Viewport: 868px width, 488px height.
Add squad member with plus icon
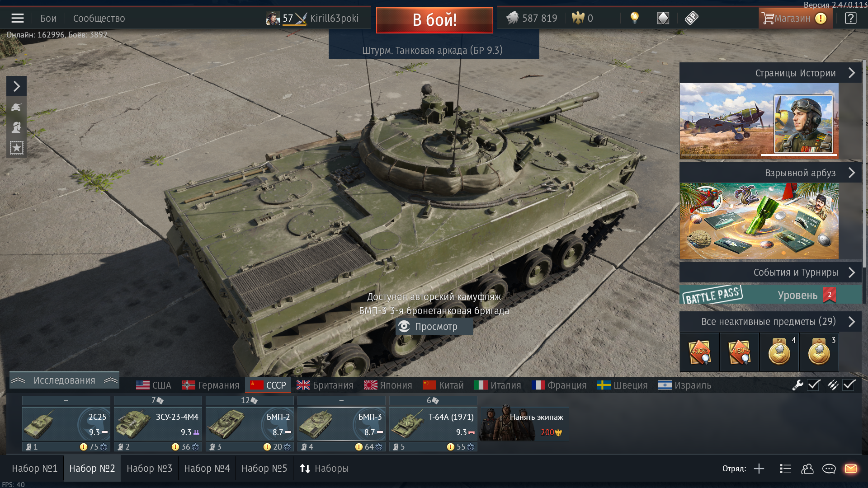759,469
